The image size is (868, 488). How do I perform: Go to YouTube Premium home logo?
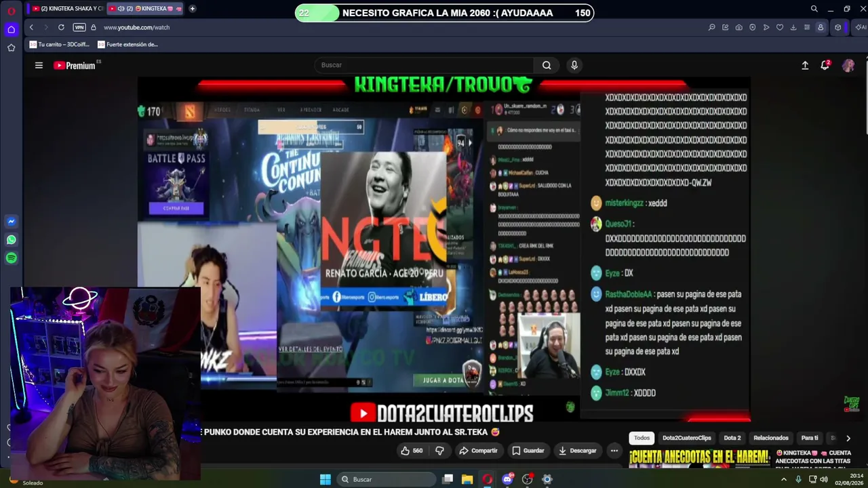coord(75,65)
